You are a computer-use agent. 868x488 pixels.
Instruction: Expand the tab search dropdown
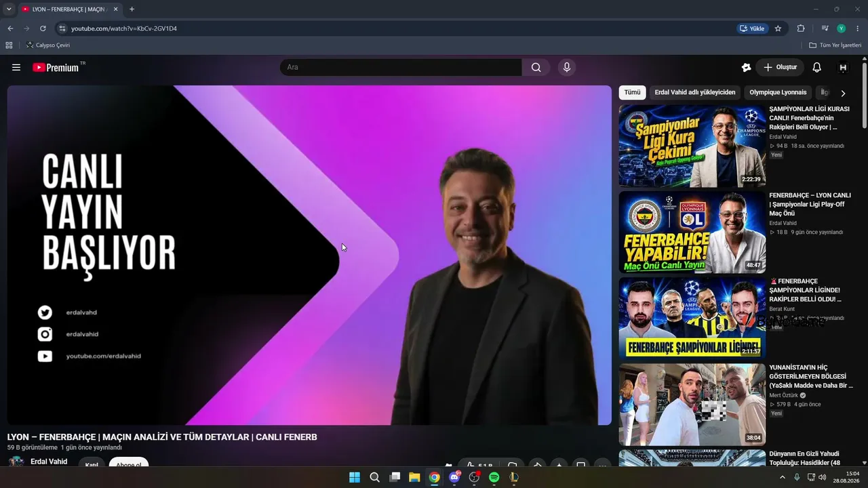point(9,9)
